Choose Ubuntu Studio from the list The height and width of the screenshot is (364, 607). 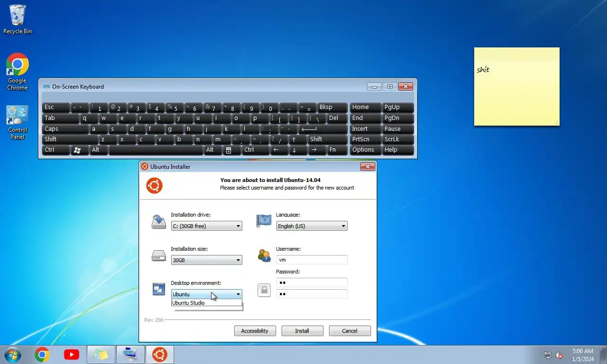pyautogui.click(x=206, y=303)
